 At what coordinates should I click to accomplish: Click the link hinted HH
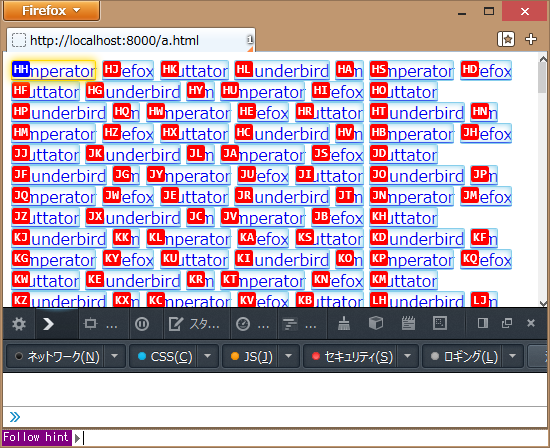tap(53, 71)
